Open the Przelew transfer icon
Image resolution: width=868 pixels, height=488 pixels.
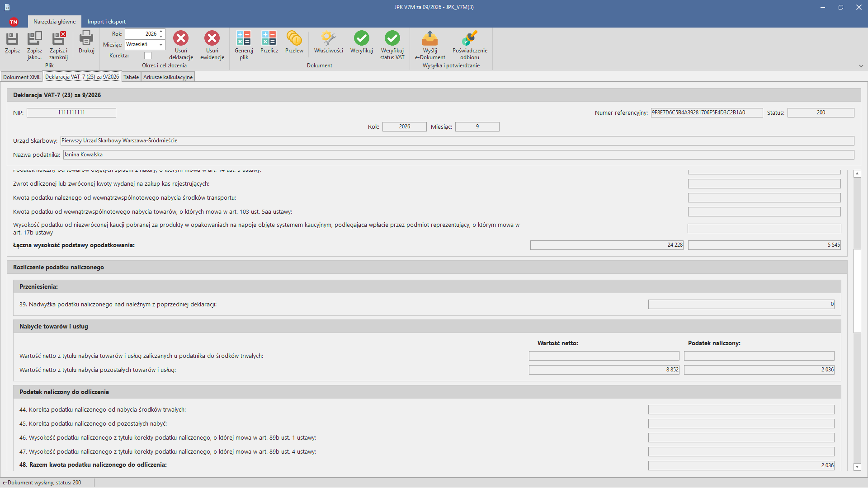(x=294, y=38)
